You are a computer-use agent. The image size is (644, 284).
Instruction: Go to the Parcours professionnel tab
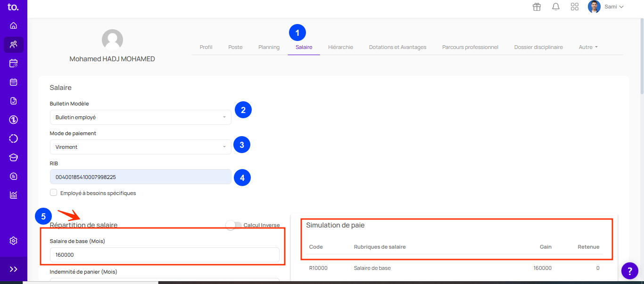pos(470,47)
